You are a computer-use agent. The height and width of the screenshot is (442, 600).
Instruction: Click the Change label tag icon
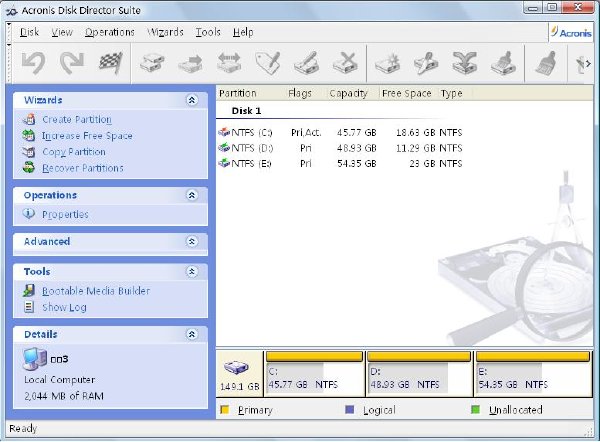268,63
